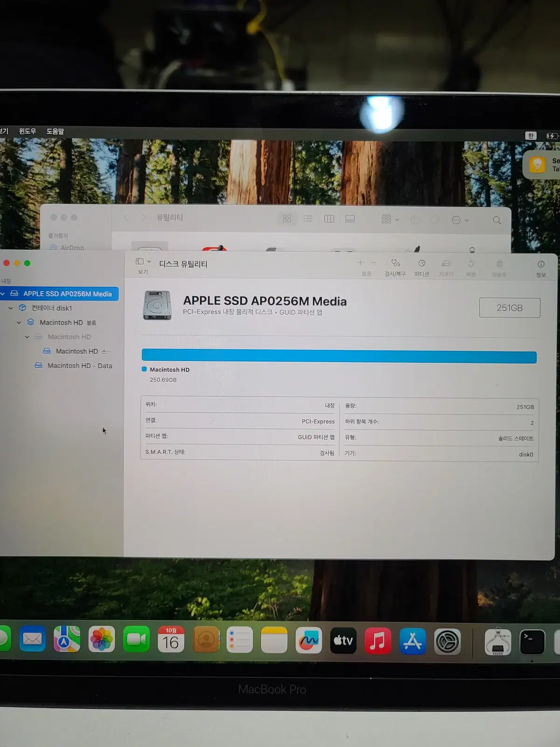Collapse the greyed Macintosh HD snapshot group

click(x=27, y=337)
